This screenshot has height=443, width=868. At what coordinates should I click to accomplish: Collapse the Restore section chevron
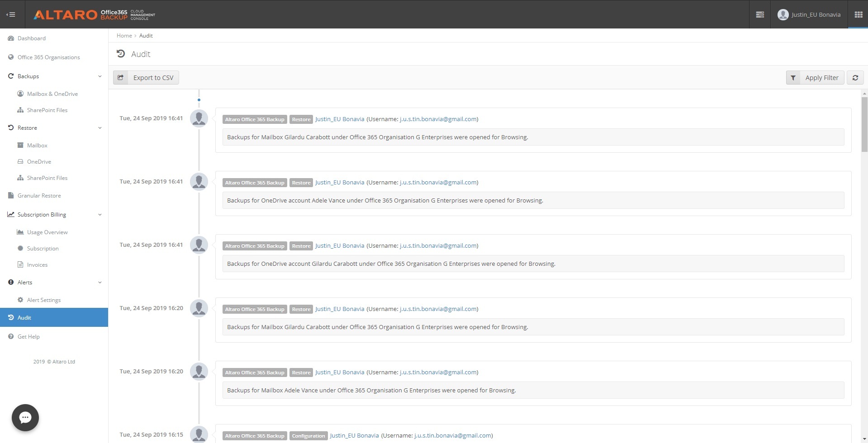click(100, 128)
